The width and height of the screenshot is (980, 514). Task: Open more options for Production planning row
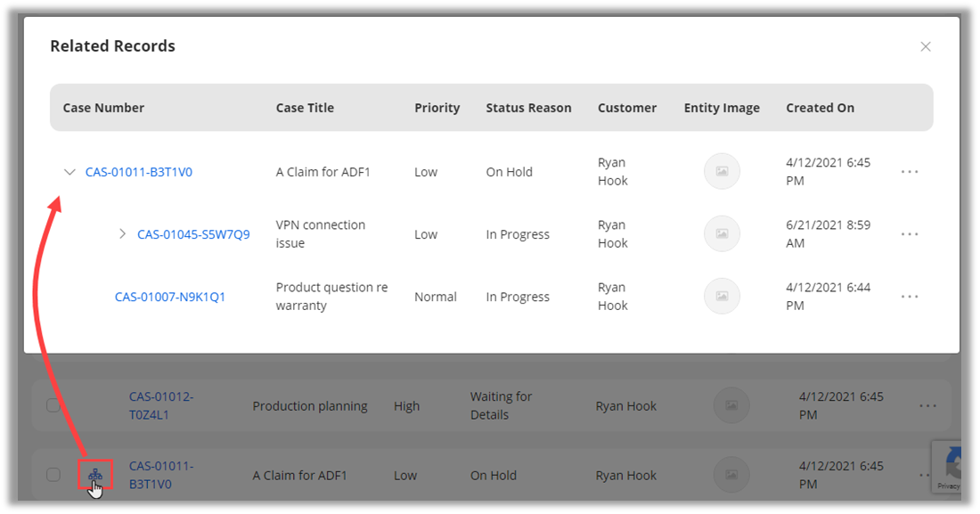[927, 406]
